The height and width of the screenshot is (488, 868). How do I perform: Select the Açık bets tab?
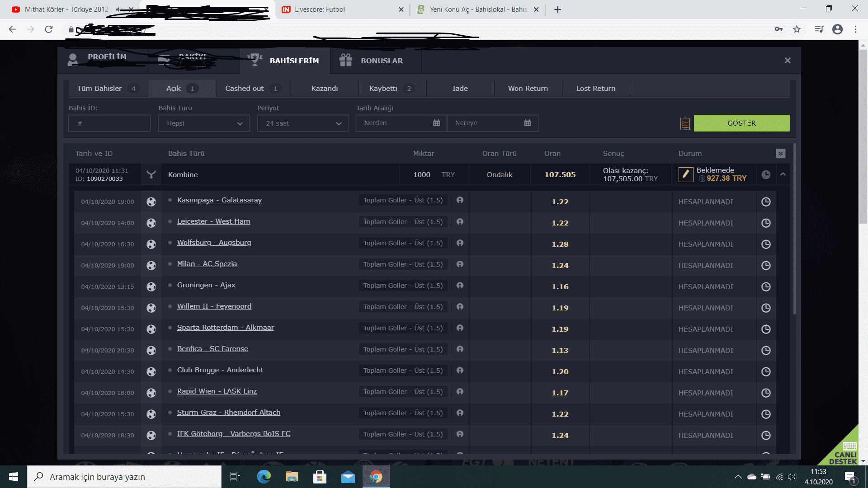[183, 89]
